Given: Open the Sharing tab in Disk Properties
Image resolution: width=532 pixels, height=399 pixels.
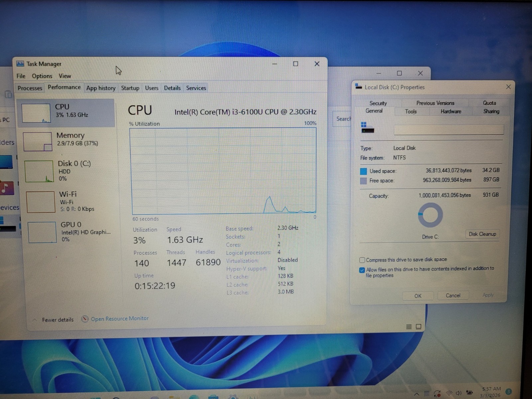Looking at the screenshot, I should coord(491,112).
